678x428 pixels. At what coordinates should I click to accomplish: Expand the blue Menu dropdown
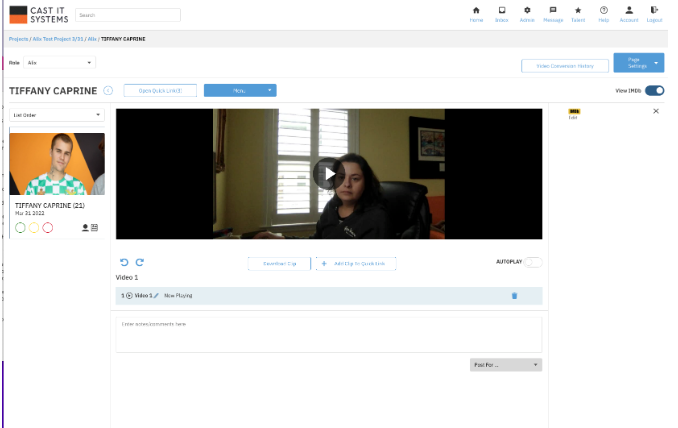coord(240,90)
